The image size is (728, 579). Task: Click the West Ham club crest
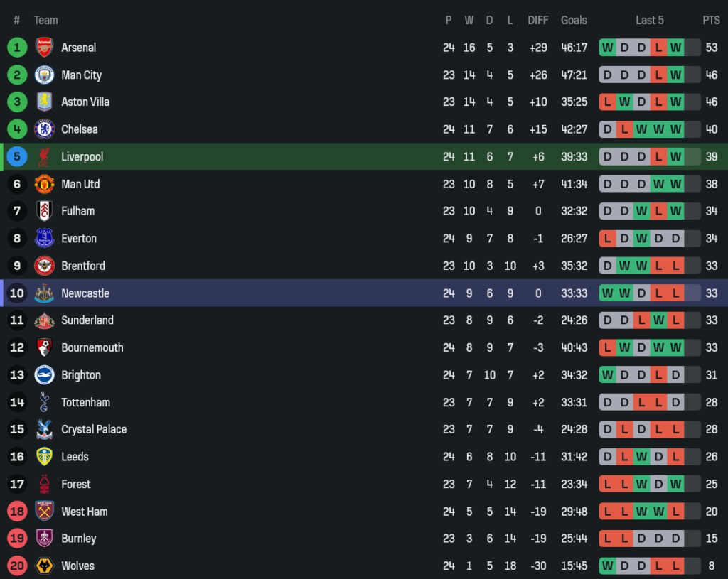[44, 511]
